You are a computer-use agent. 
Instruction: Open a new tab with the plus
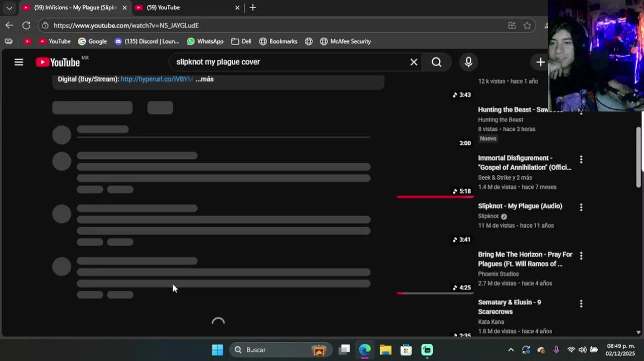[x=253, y=8]
